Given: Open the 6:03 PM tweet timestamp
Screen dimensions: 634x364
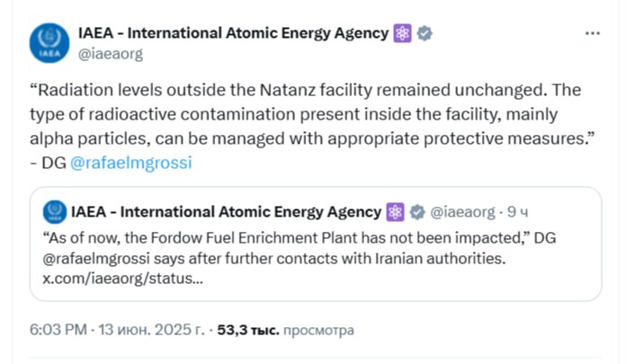Looking at the screenshot, I should click(58, 330).
